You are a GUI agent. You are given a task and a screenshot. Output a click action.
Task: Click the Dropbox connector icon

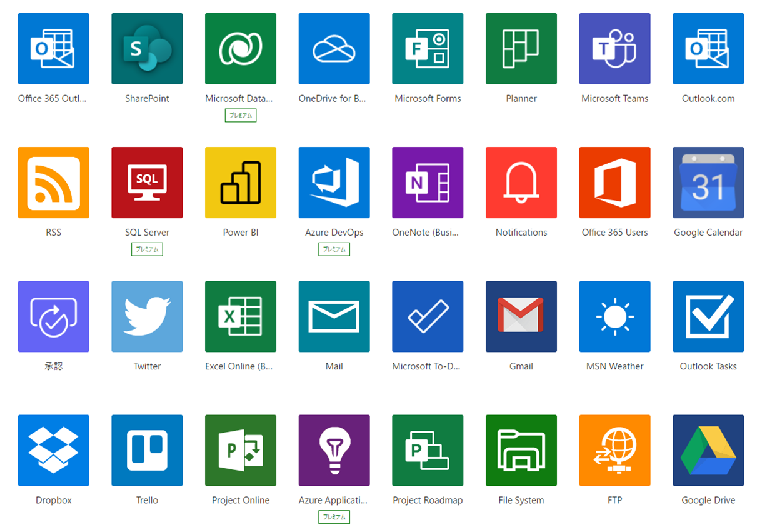click(x=54, y=450)
